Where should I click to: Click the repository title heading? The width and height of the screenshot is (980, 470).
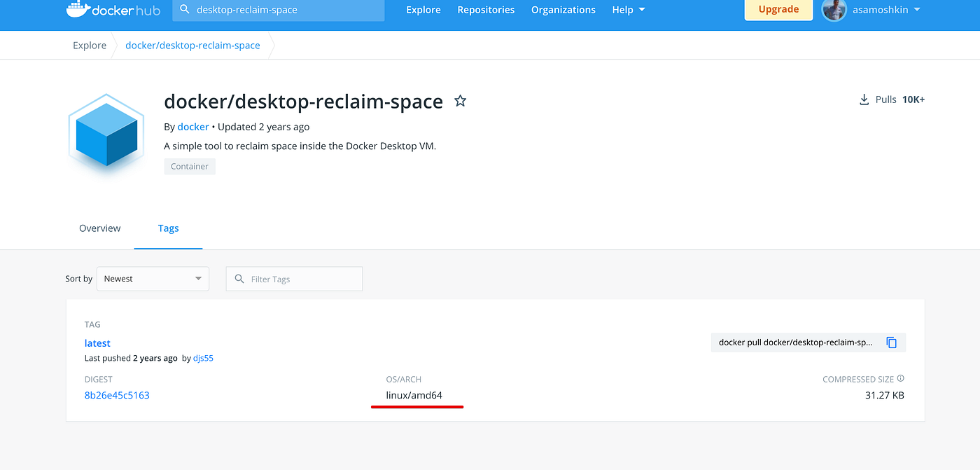tap(303, 102)
